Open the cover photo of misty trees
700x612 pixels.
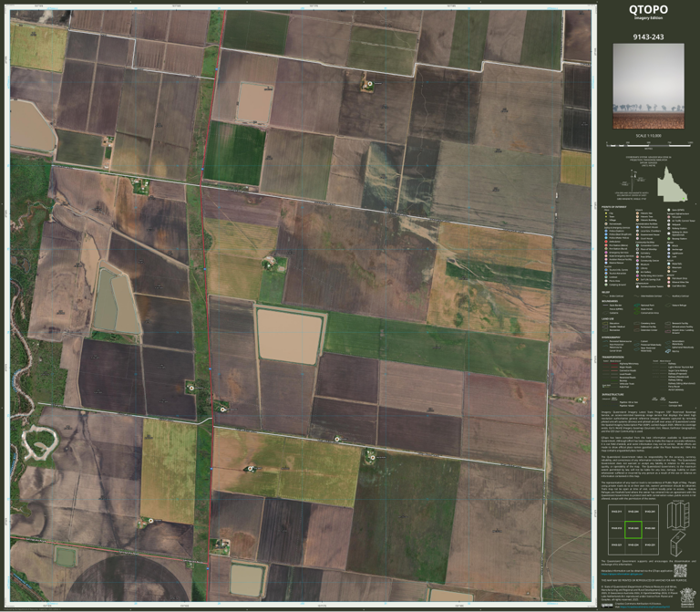pyautogui.click(x=648, y=86)
